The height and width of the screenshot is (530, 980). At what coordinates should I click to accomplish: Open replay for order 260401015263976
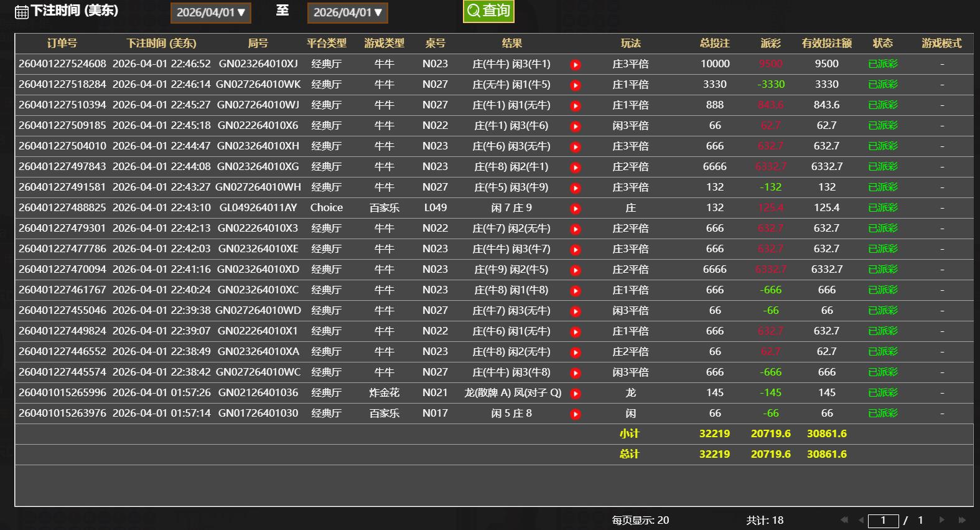click(x=576, y=414)
